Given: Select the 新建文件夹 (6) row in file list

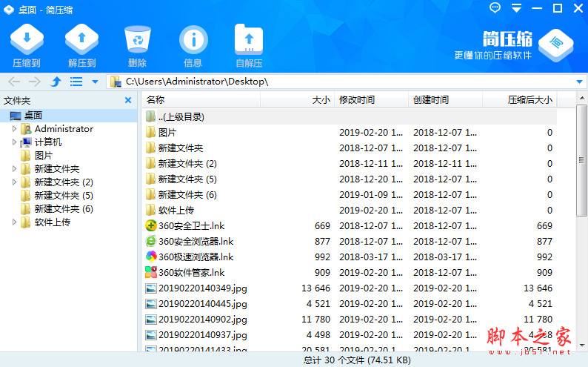Looking at the screenshot, I should (x=350, y=195).
